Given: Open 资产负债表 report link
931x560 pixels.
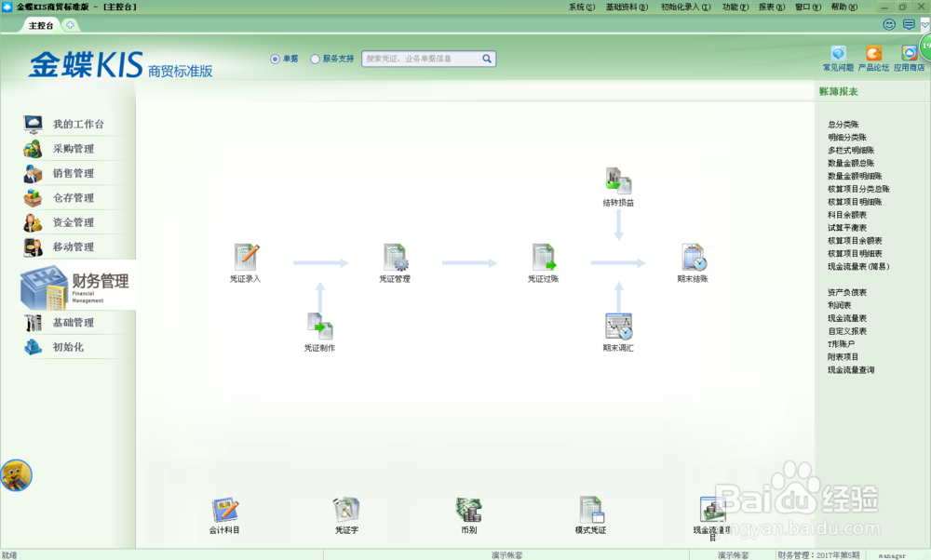Looking at the screenshot, I should [x=847, y=292].
